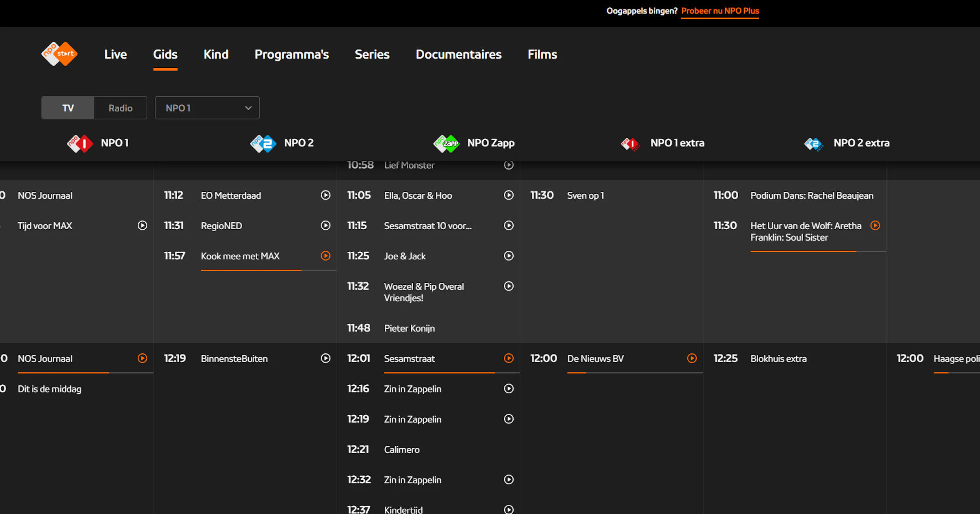
Task: Open Blokhuis extra at 12:25
Action: pos(779,359)
